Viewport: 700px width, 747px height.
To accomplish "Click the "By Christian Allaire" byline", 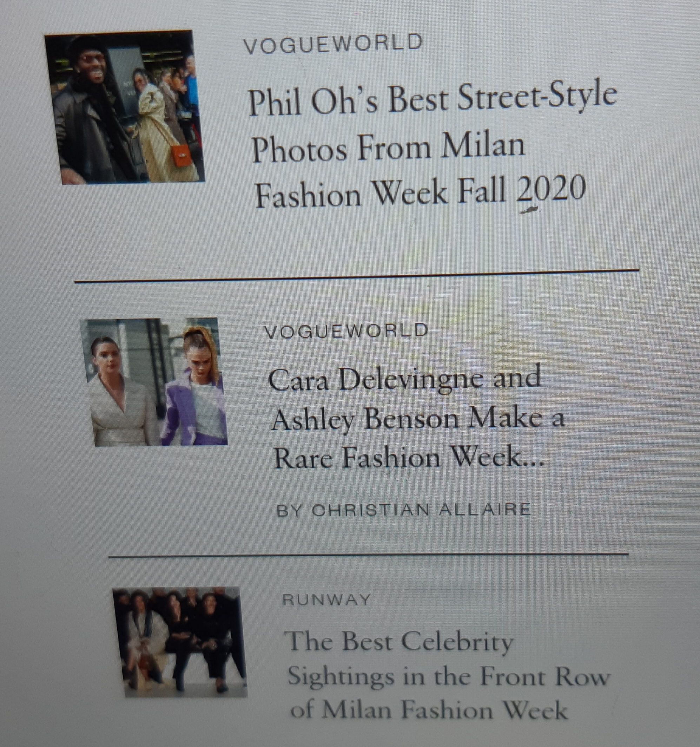I will click(x=404, y=510).
